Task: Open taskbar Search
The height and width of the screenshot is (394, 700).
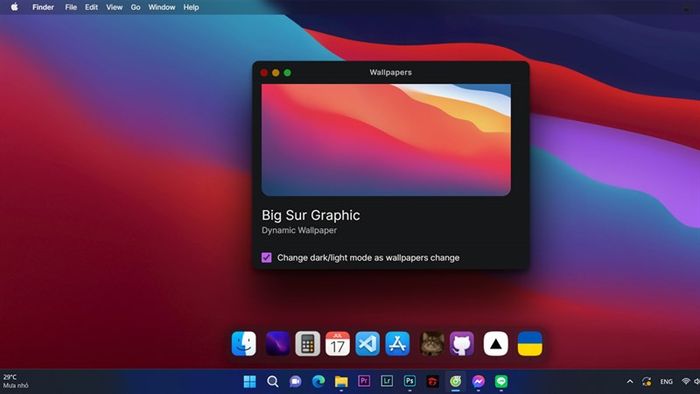Action: [x=273, y=382]
